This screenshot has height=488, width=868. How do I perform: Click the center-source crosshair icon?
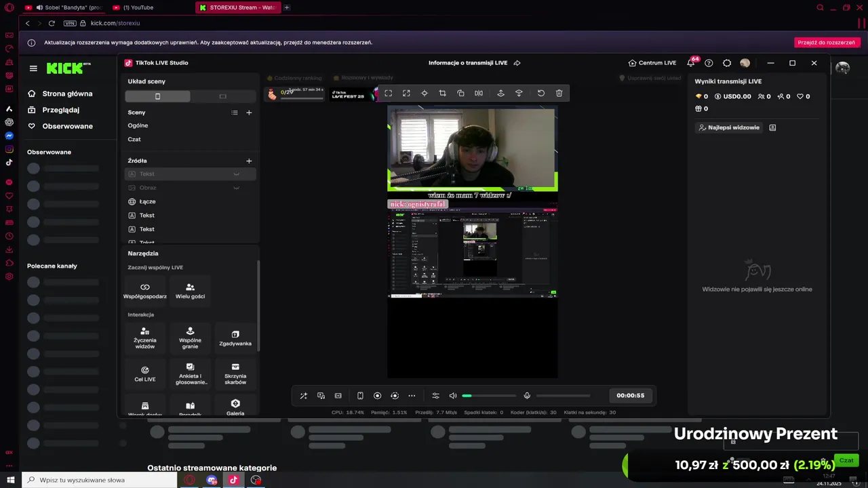(425, 94)
